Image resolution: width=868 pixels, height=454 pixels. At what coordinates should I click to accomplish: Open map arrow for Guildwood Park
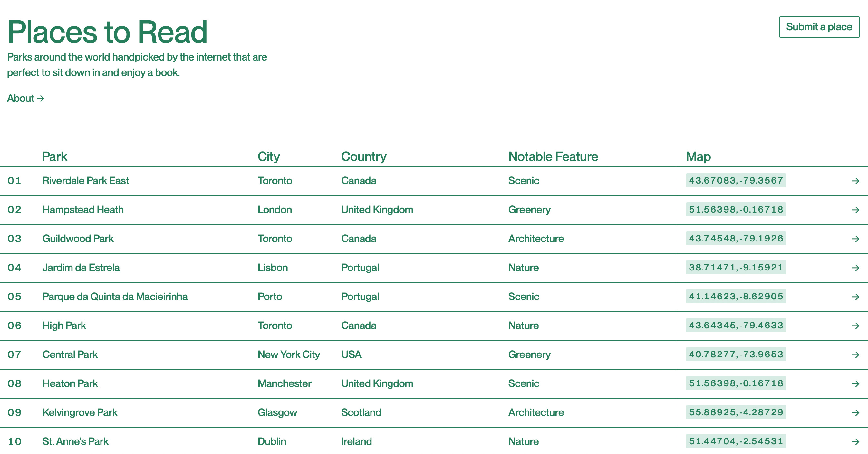point(855,239)
